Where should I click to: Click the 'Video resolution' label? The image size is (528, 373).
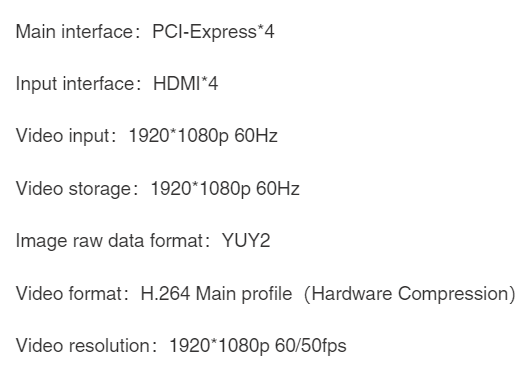click(x=82, y=346)
